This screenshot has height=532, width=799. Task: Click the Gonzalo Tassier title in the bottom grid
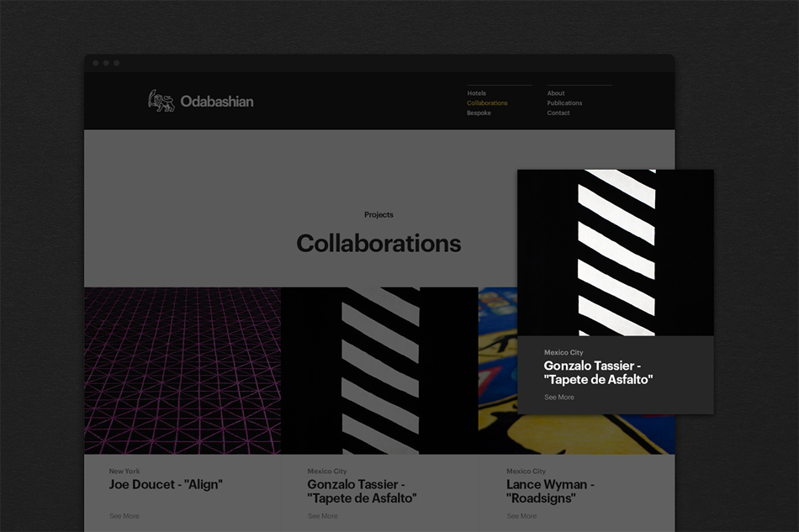pyautogui.click(x=362, y=491)
